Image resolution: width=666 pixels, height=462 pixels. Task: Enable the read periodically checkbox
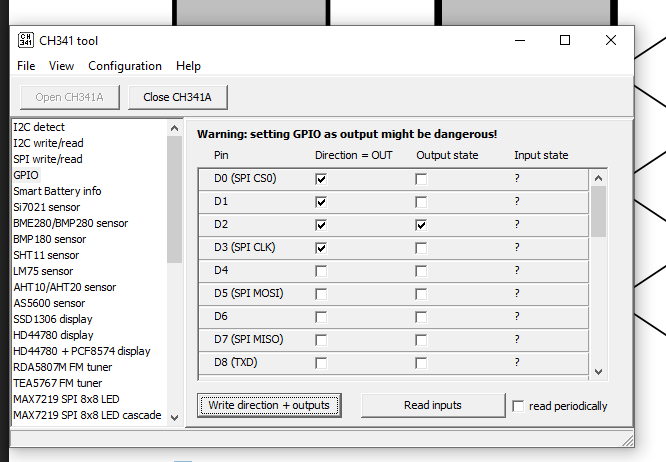click(x=518, y=406)
